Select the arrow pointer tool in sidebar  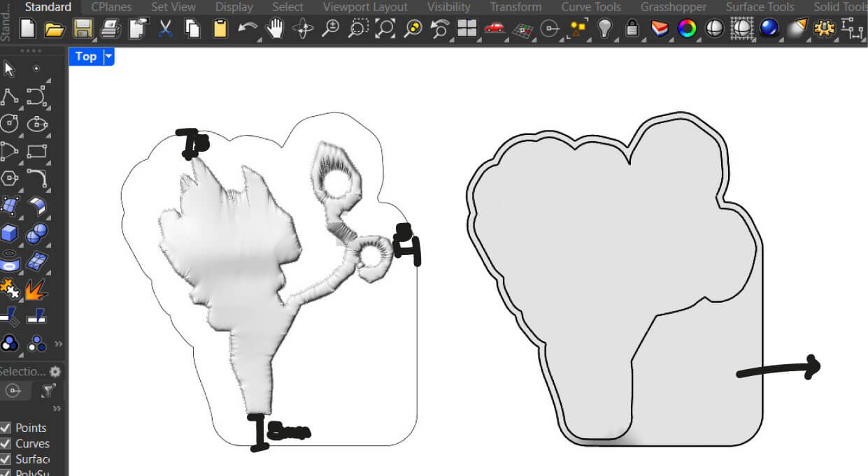click(x=9, y=68)
